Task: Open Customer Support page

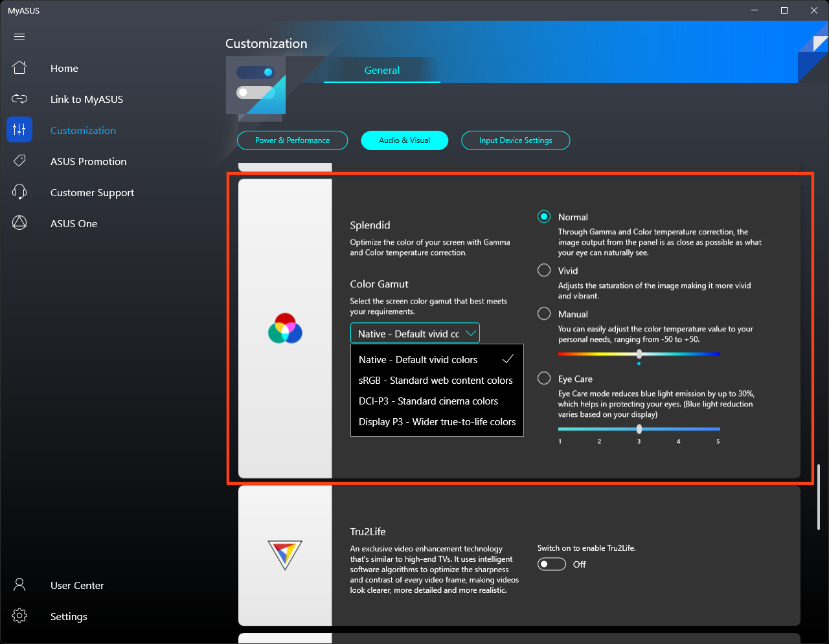Action: (x=93, y=192)
